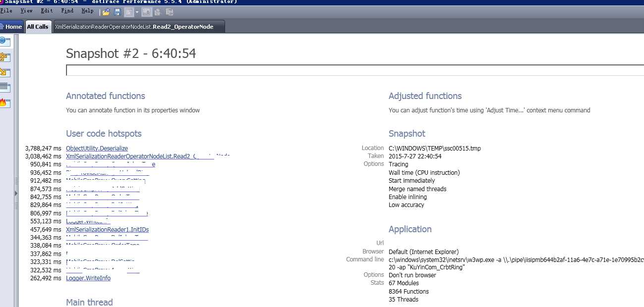This screenshot has width=644, height=307.
Task: Click the Wall time (CPU instruction) option
Action: pyautogui.click(x=424, y=173)
